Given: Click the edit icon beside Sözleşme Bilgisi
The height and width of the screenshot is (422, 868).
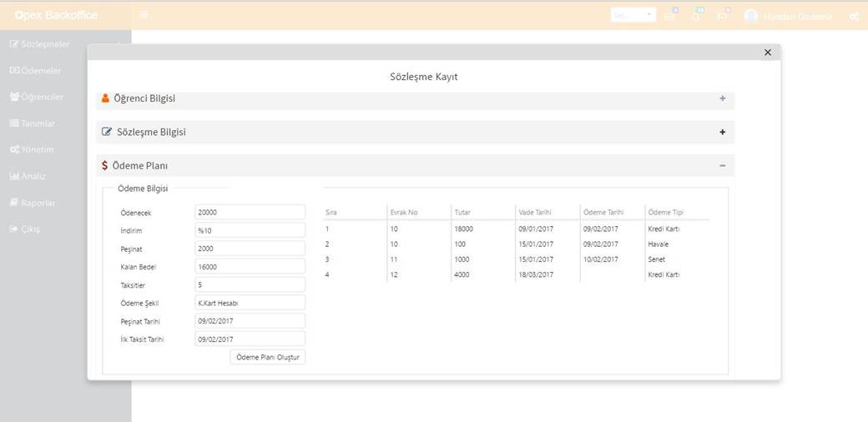Looking at the screenshot, I should point(106,132).
